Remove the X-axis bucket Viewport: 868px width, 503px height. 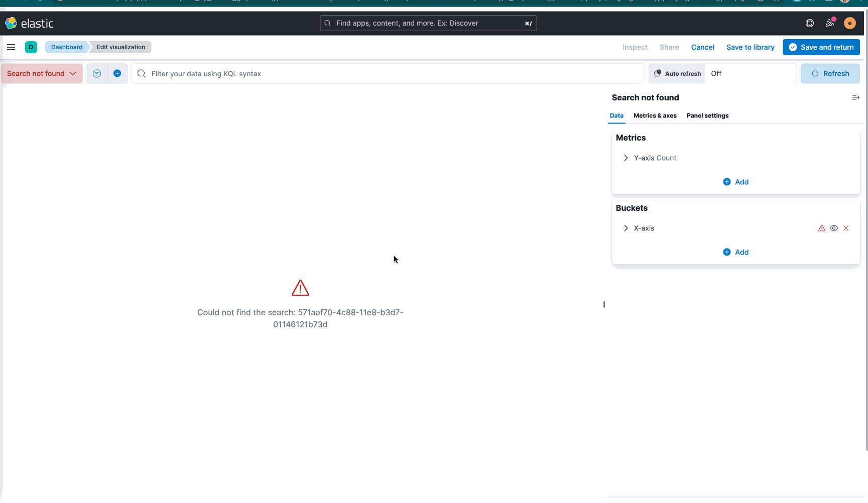846,228
